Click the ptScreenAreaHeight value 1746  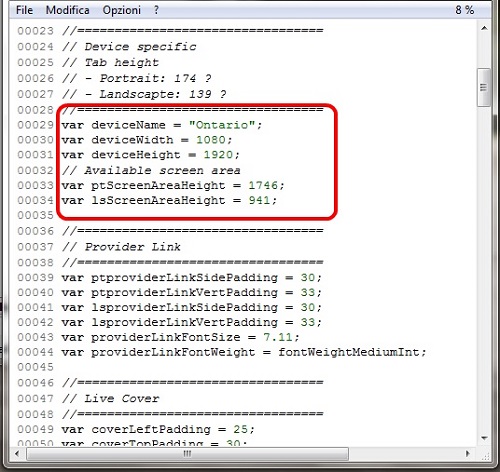pyautogui.click(x=263, y=185)
